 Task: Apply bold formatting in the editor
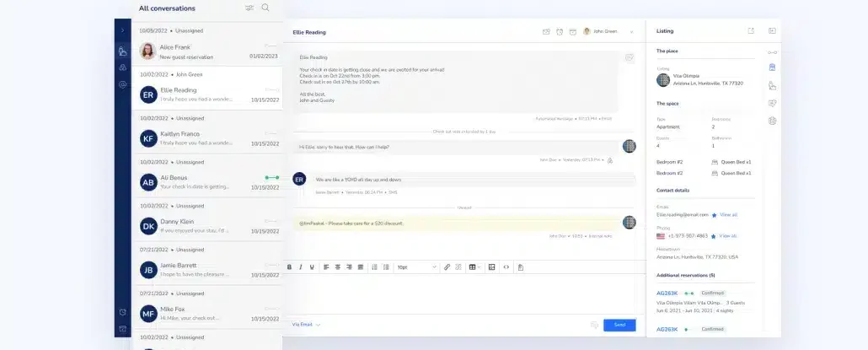pyautogui.click(x=289, y=267)
